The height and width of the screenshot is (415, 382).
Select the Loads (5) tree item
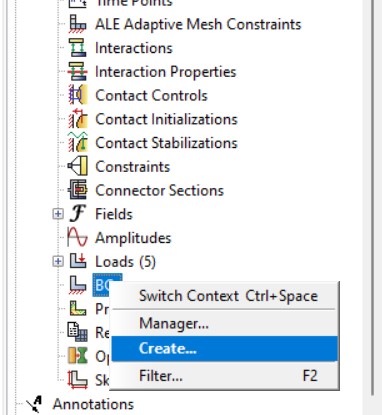[x=125, y=262]
